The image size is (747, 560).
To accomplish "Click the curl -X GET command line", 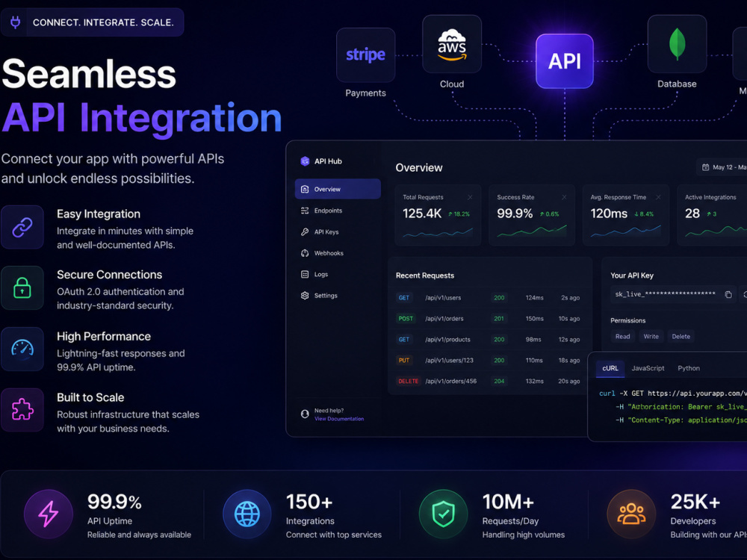I will pos(673,393).
